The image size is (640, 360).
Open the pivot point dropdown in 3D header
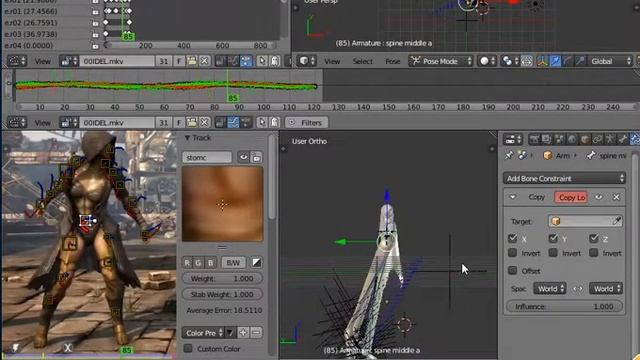(509, 61)
